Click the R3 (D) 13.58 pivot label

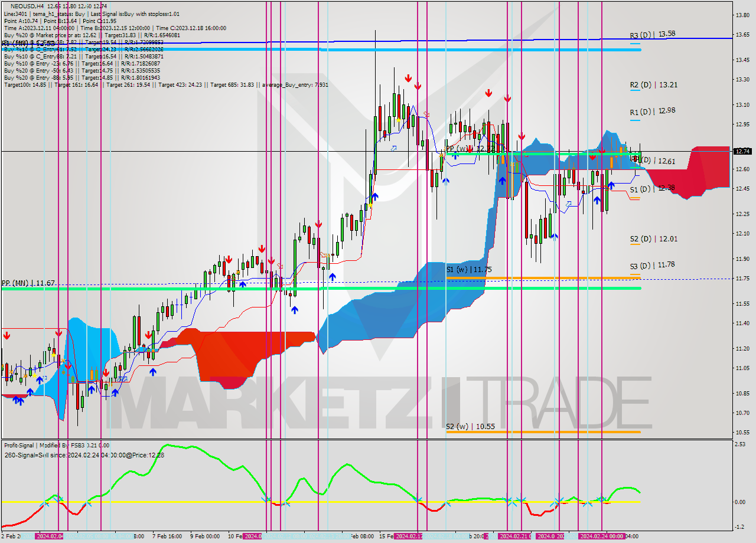pos(653,34)
